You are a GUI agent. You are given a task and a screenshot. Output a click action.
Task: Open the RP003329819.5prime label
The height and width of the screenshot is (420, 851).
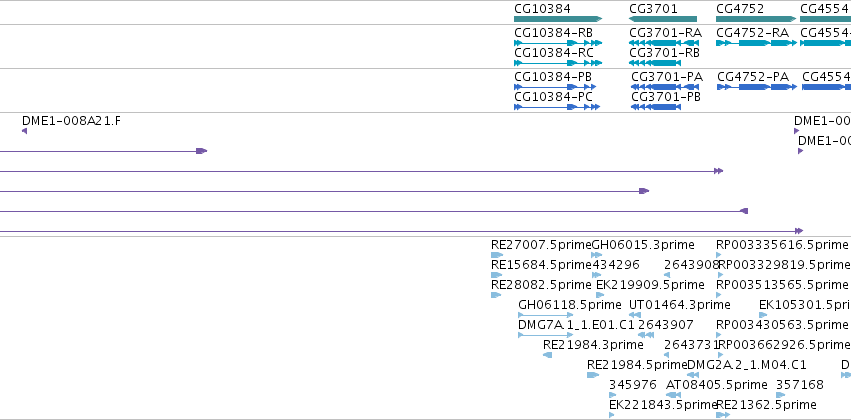click(784, 265)
